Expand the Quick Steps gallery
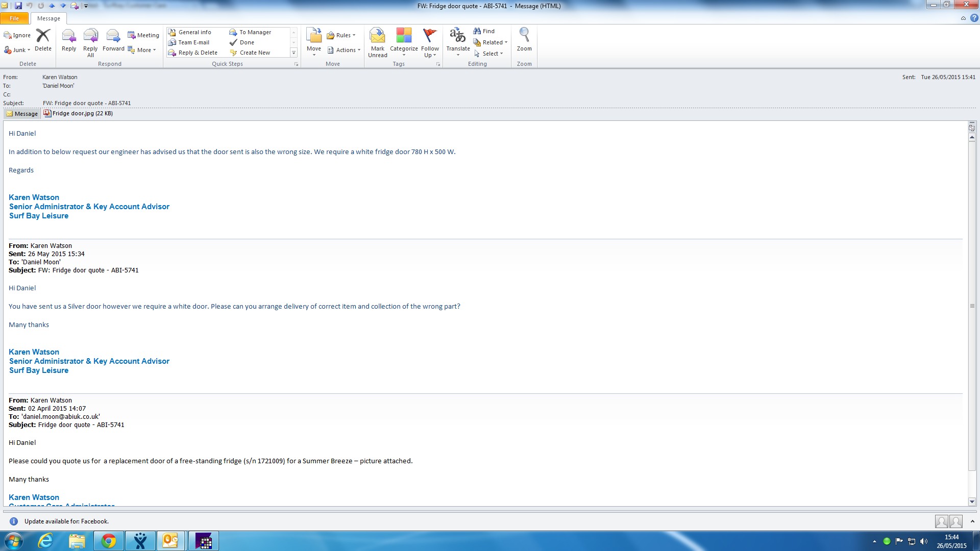The width and height of the screenshot is (980, 551). coord(293,53)
